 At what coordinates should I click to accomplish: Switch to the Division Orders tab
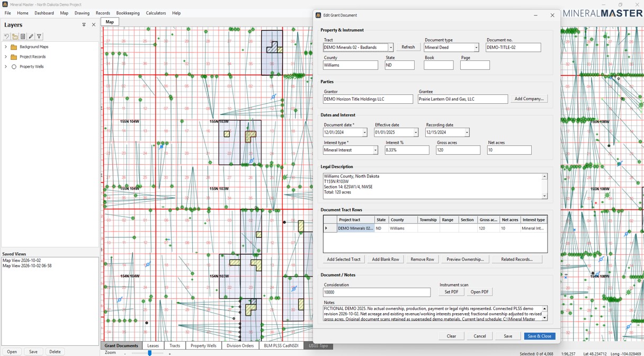240,346
